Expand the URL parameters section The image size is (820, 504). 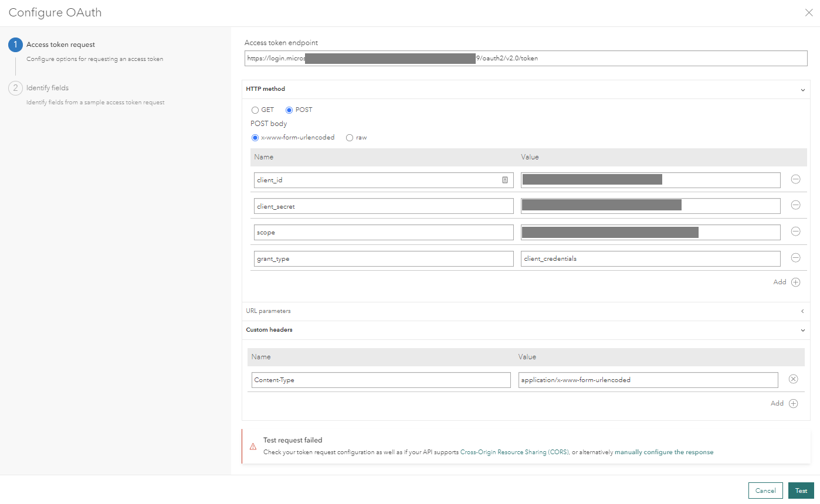tap(802, 311)
